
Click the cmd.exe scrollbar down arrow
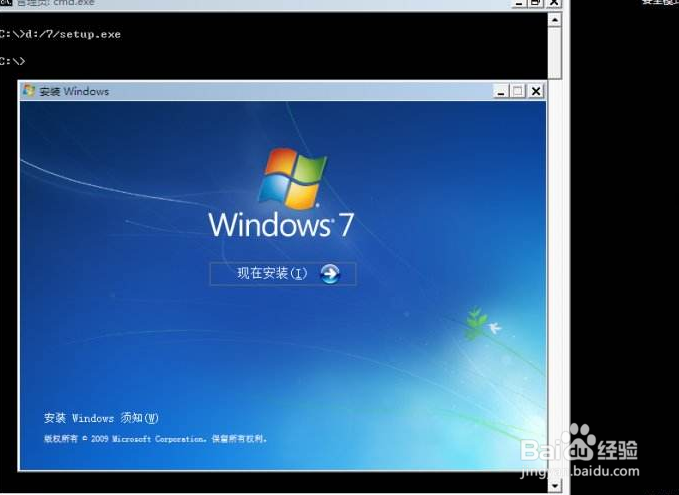[x=555, y=486]
